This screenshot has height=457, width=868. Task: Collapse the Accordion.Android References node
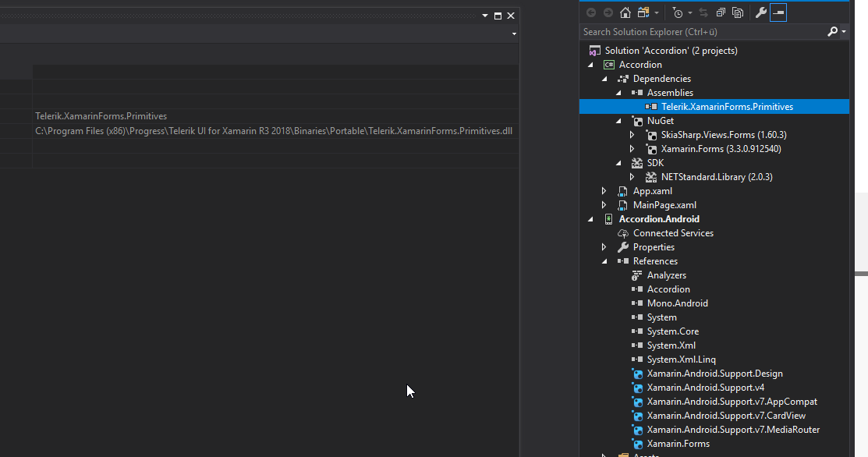coord(604,261)
